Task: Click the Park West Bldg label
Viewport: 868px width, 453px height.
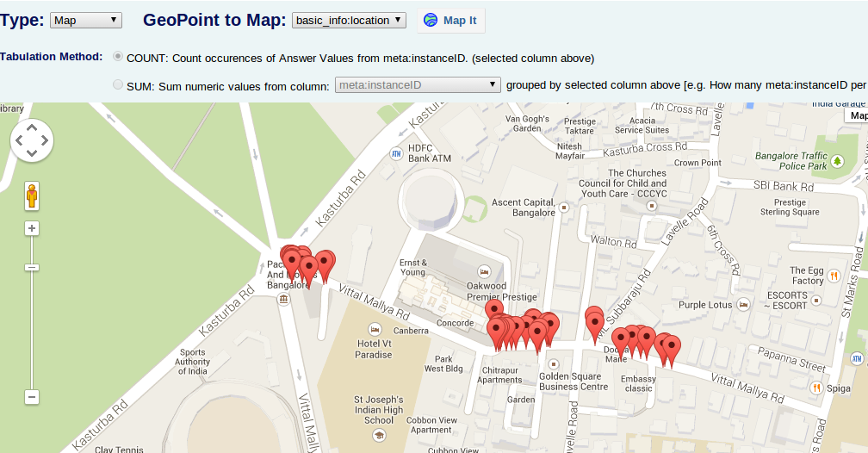Action: click(x=443, y=363)
